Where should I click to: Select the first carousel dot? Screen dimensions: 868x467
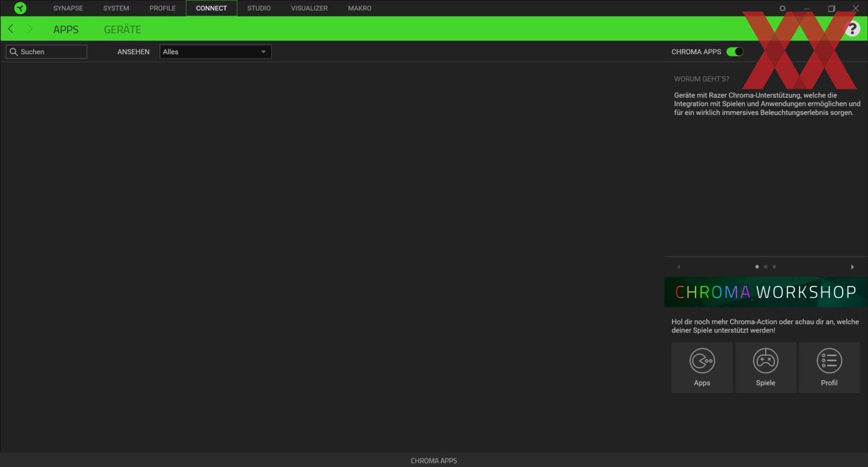point(757,267)
